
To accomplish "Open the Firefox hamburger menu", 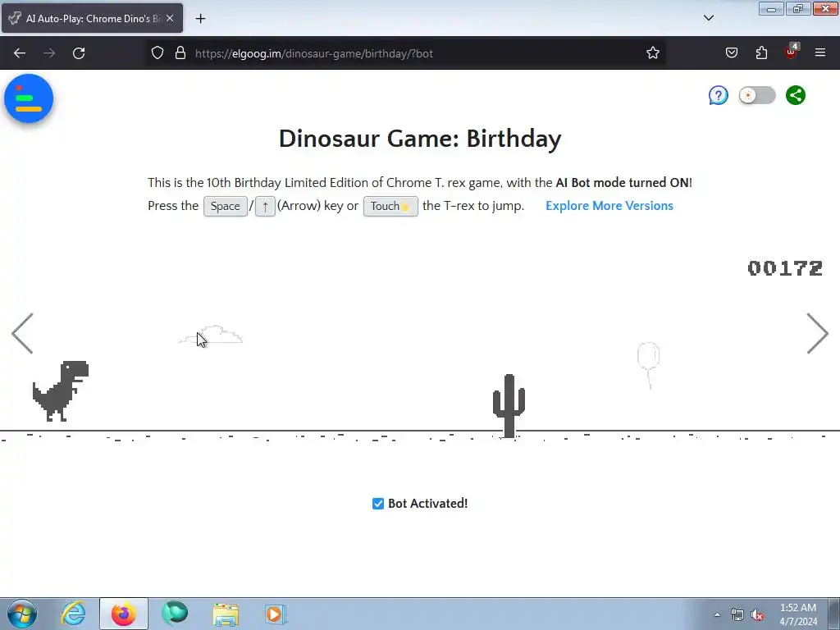I will coord(820,53).
